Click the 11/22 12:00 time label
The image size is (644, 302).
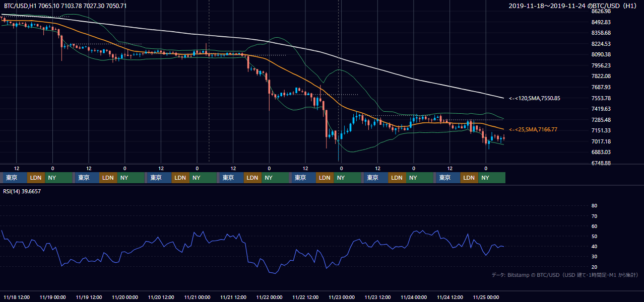pyautogui.click(x=306, y=297)
